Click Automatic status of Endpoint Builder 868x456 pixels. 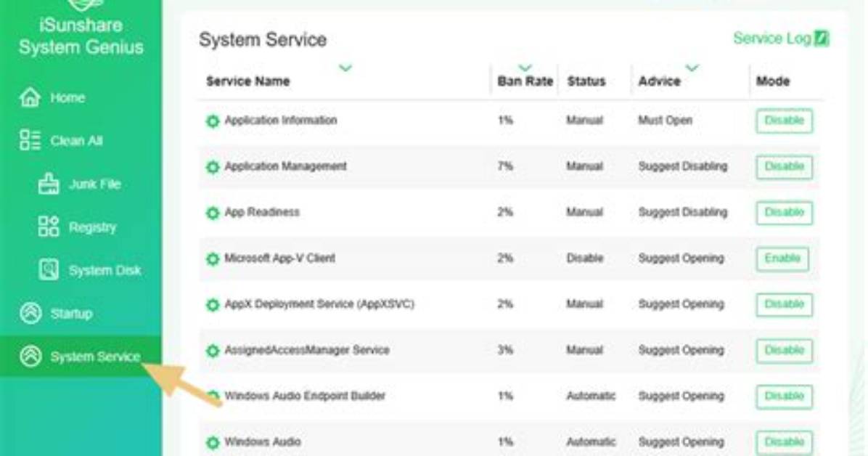591,396
